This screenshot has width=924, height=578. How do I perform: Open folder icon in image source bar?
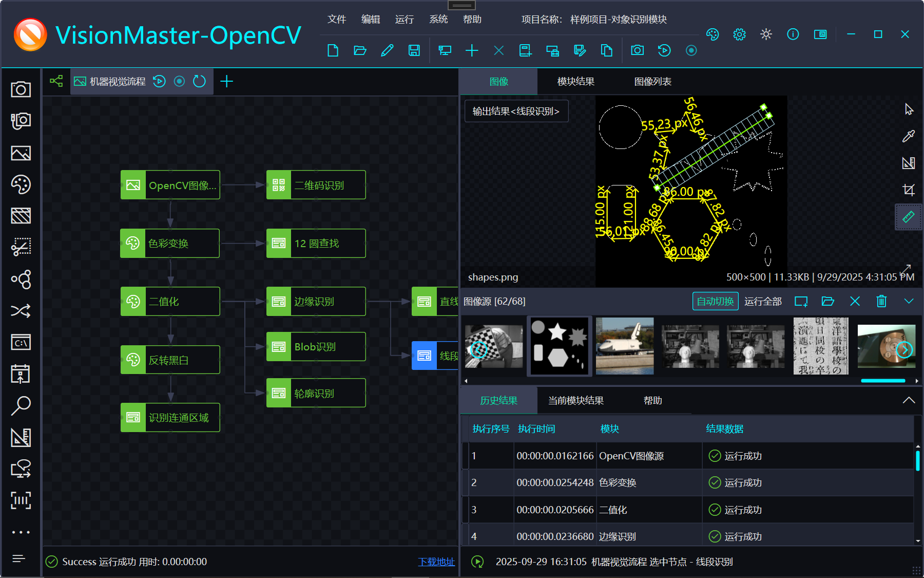point(827,301)
